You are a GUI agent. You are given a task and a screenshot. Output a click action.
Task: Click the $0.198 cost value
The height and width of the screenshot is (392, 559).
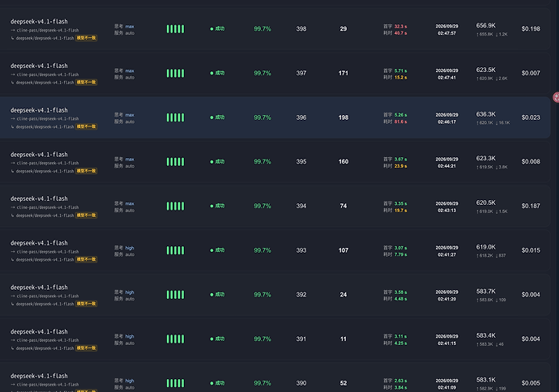(531, 29)
